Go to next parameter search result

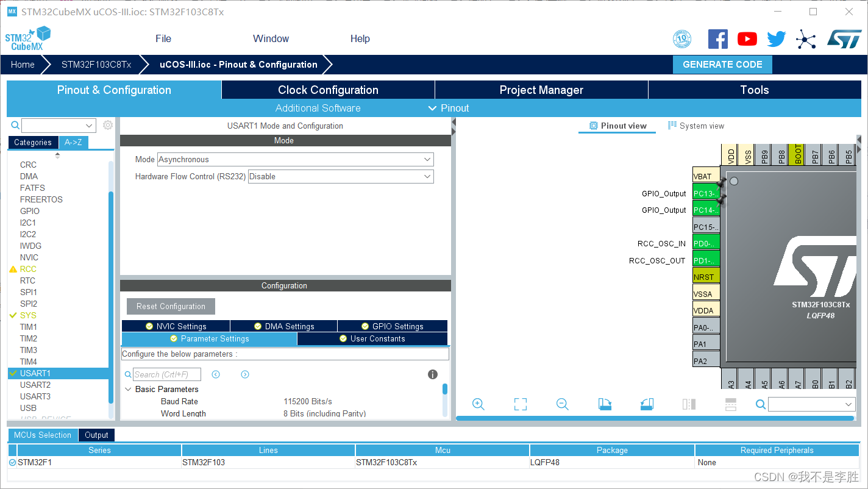pyautogui.click(x=245, y=374)
